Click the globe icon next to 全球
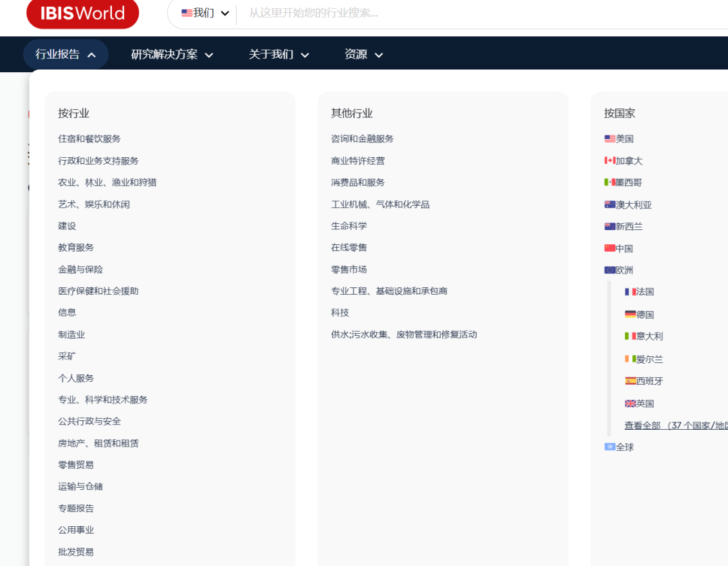This screenshot has width=728, height=566. click(x=609, y=446)
